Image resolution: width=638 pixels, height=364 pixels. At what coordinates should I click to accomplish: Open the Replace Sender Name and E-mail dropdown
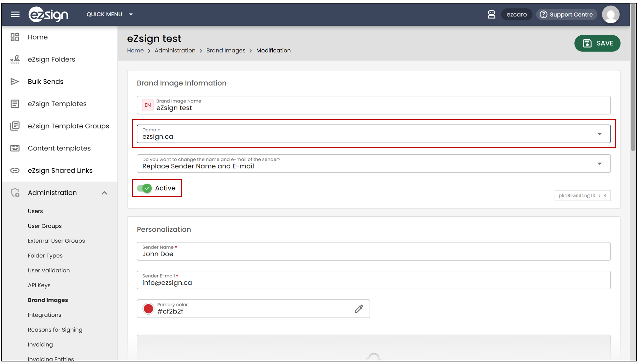374,164
